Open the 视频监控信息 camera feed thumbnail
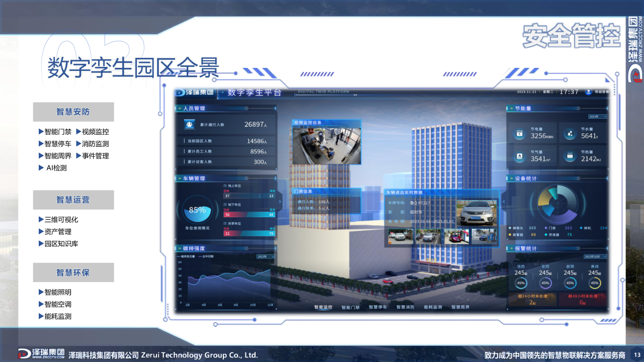 (327, 145)
